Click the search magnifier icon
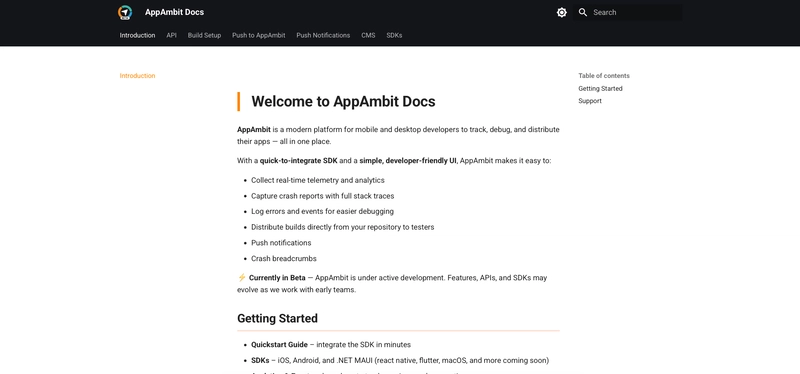This screenshot has height=374, width=800. pos(583,12)
